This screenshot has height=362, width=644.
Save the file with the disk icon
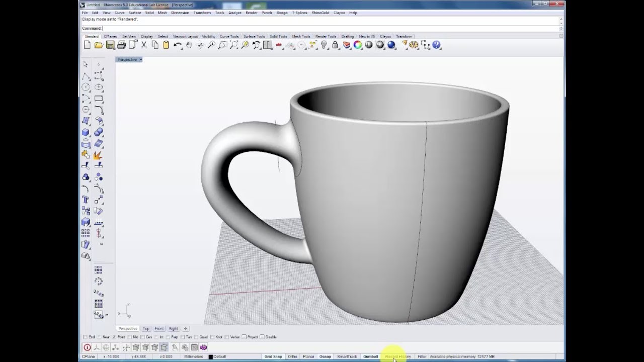[x=110, y=45]
